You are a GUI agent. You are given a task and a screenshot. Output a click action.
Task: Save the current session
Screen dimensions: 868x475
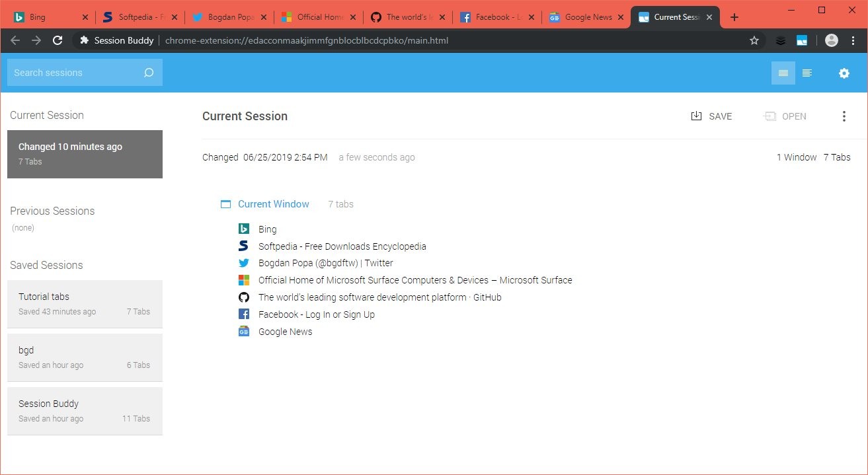711,116
